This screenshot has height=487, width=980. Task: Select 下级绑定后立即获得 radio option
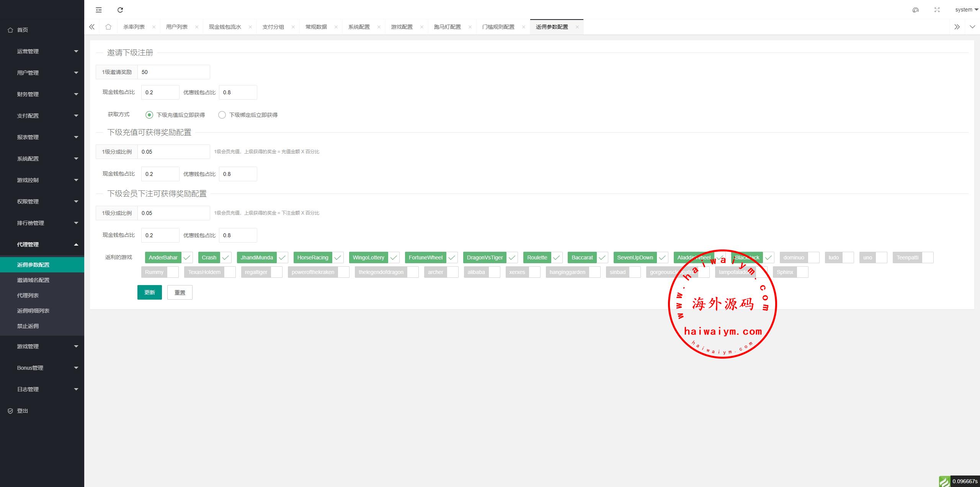click(222, 115)
